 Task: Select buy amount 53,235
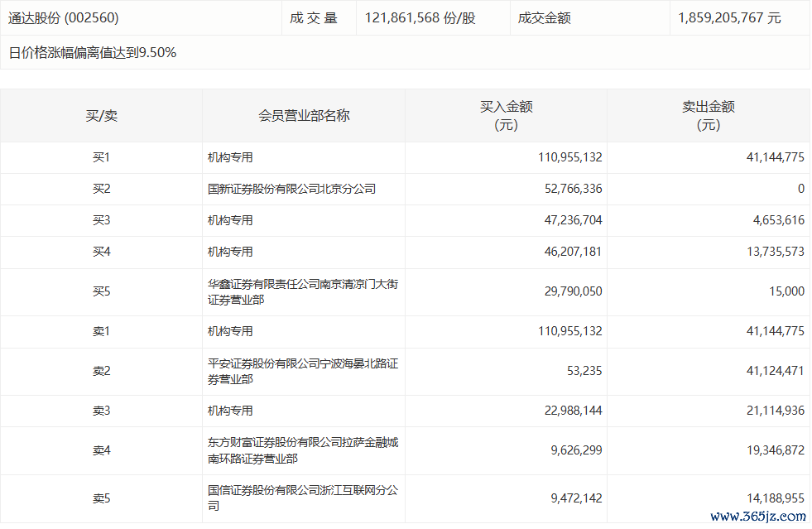click(584, 371)
